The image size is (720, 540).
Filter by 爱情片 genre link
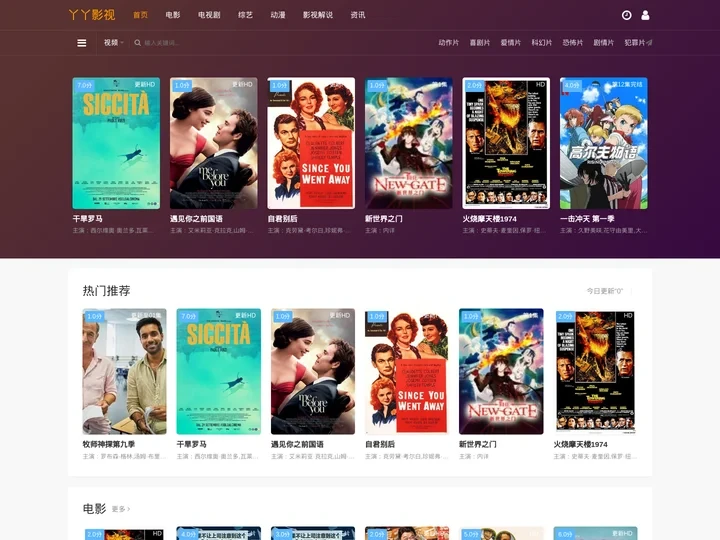pos(511,43)
